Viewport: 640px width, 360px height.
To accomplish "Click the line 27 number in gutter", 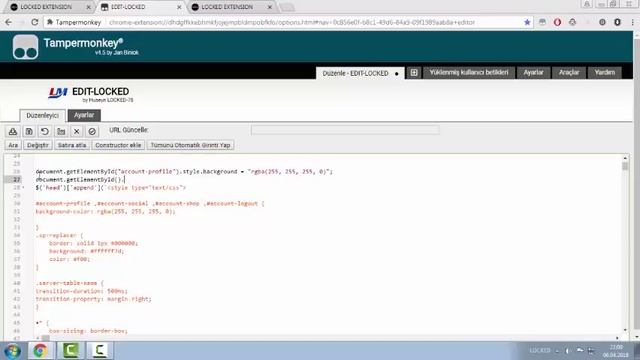I will click(17, 180).
